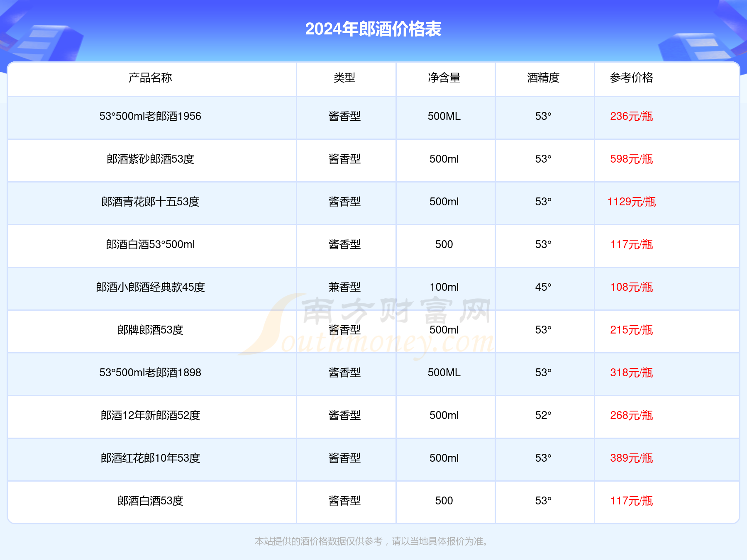This screenshot has height=560, width=747.
Task: Click the 产品名称 column header
Action: 150,78
